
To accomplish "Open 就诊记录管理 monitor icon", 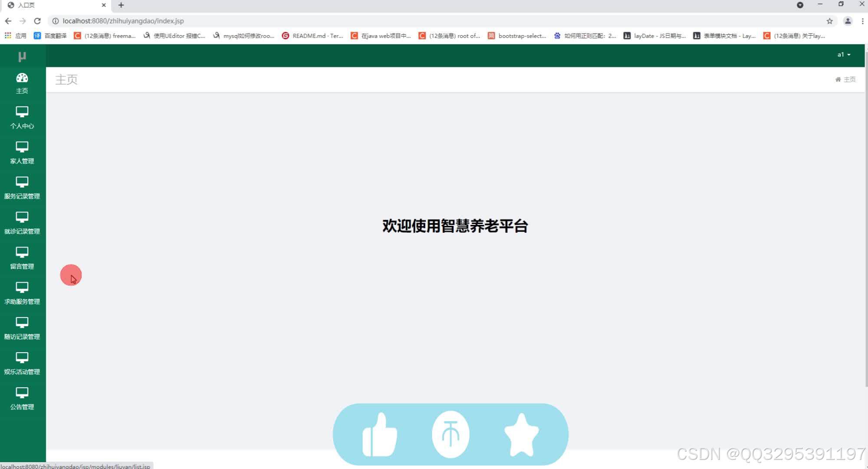I will [x=22, y=217].
